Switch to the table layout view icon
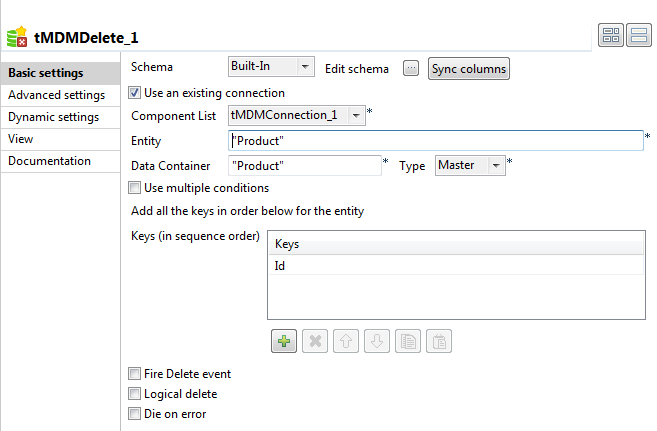This screenshot has width=657, height=431. click(x=611, y=36)
